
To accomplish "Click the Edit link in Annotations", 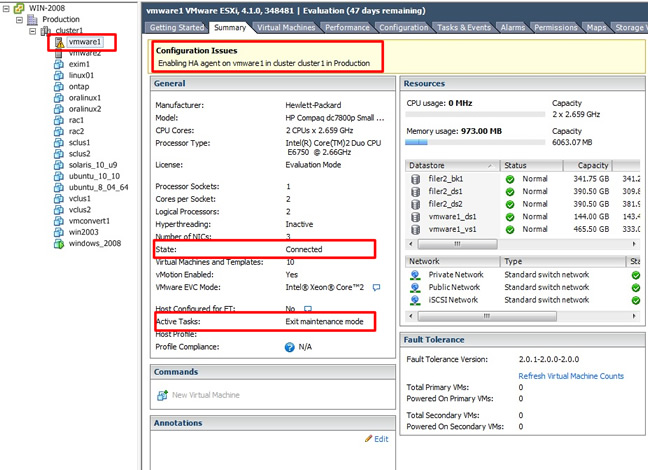I will click(x=376, y=438).
